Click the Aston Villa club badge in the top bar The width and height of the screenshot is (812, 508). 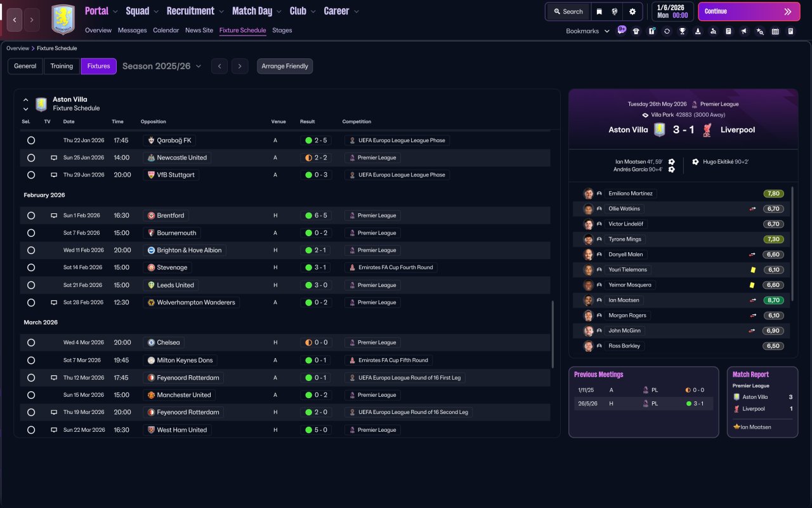coord(63,20)
